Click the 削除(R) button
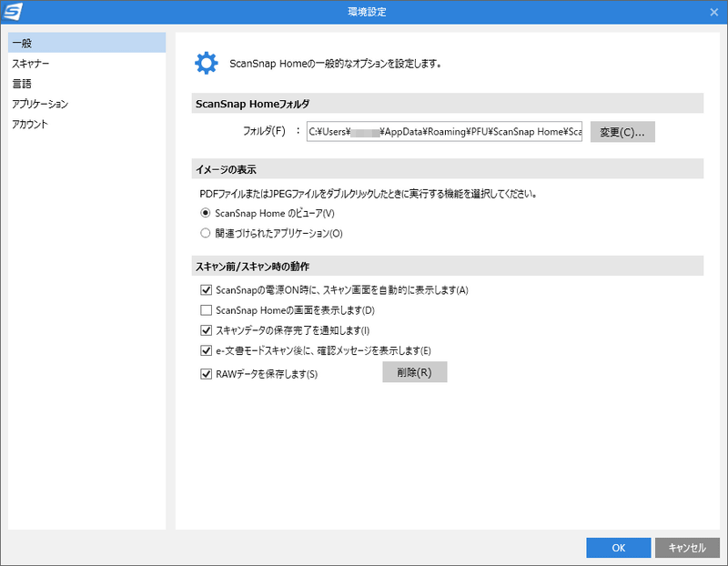 tap(414, 371)
